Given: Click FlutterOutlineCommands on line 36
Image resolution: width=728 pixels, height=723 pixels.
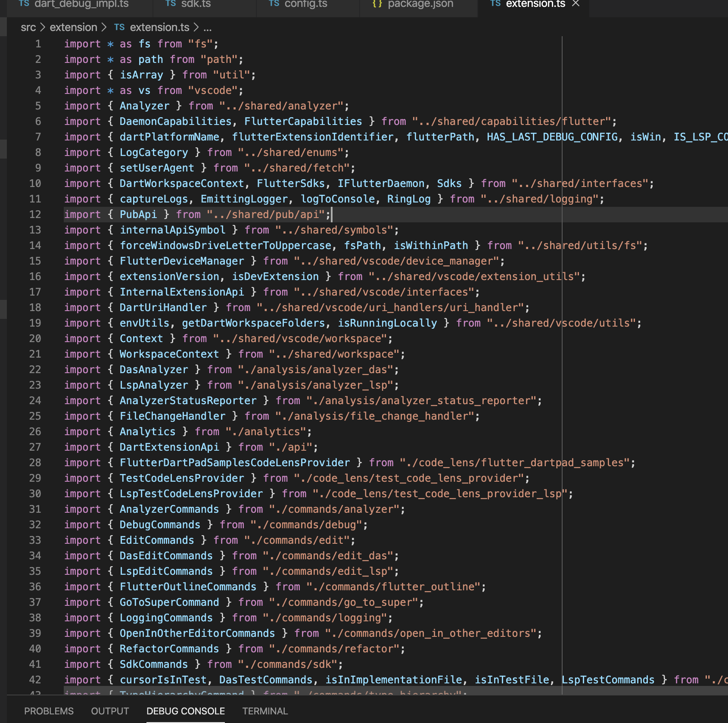Looking at the screenshot, I should pyautogui.click(x=188, y=587).
